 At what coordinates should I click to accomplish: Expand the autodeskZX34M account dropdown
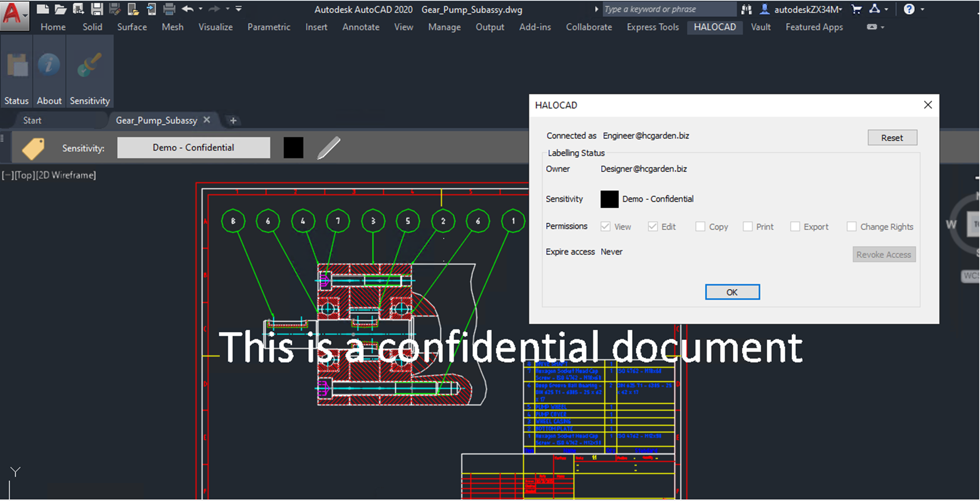[x=840, y=9]
